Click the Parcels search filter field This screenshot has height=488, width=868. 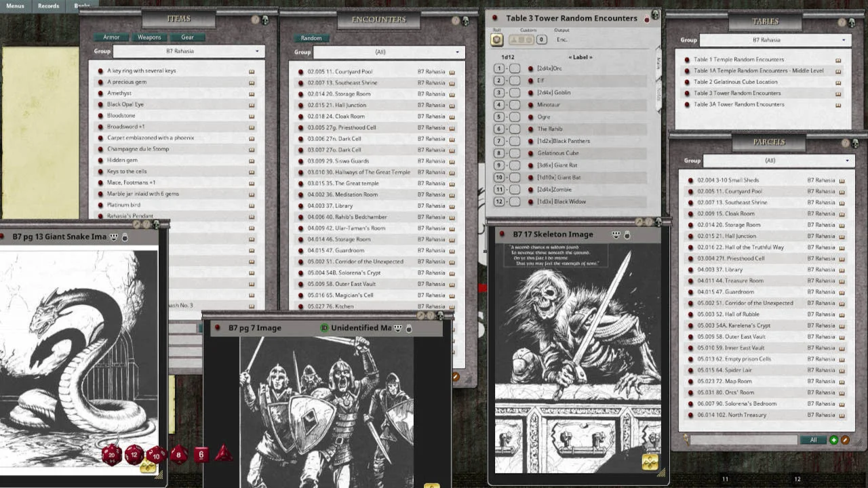744,440
